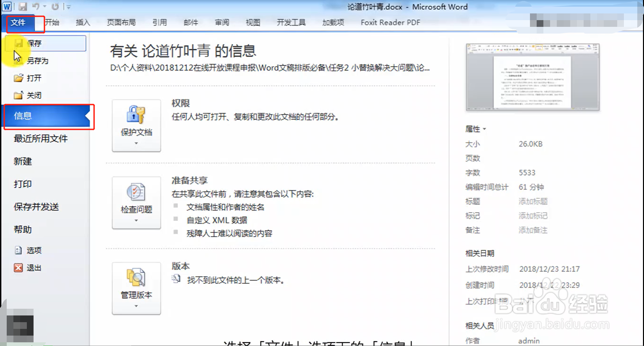
Task: Click the 选项 document icon
Action: point(18,250)
